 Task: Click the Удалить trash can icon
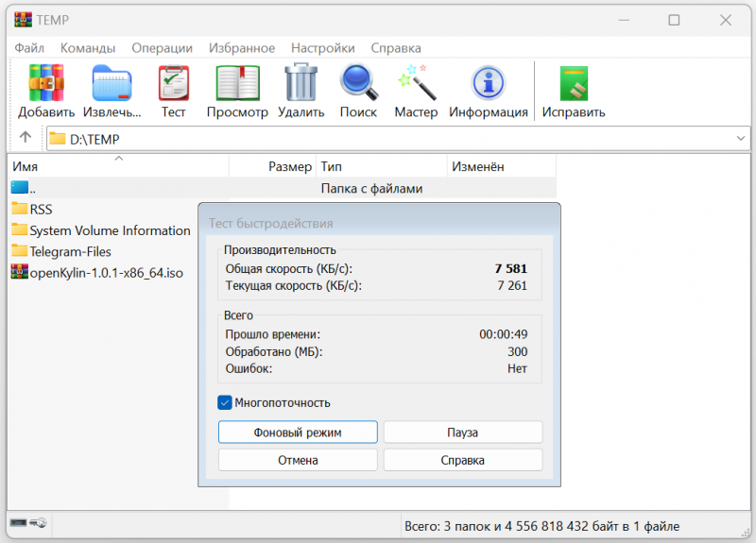click(x=301, y=83)
